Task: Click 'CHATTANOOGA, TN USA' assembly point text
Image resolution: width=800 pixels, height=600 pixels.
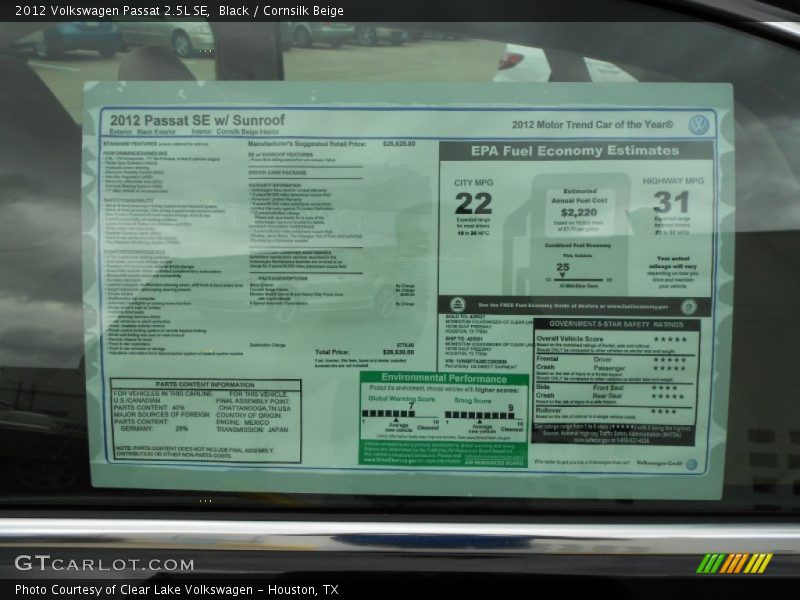Action: pyautogui.click(x=255, y=409)
